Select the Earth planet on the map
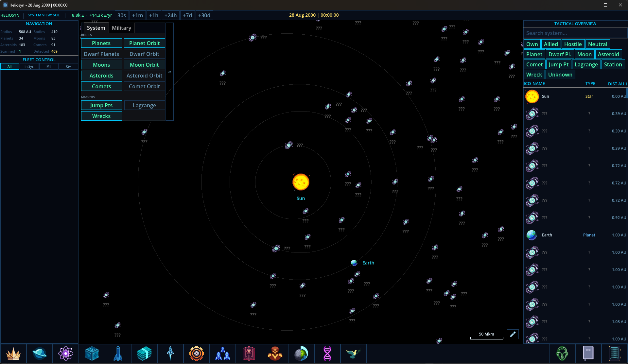The image size is (628, 364). [x=354, y=263]
